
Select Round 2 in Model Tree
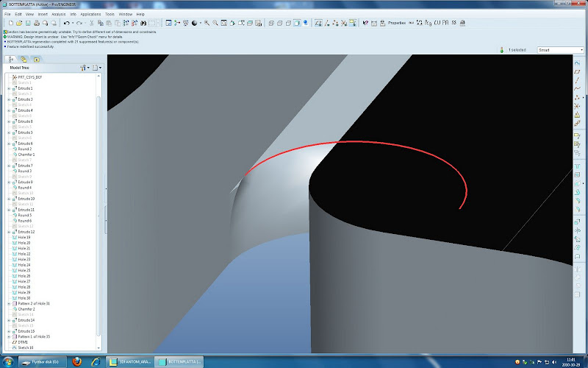click(24, 149)
